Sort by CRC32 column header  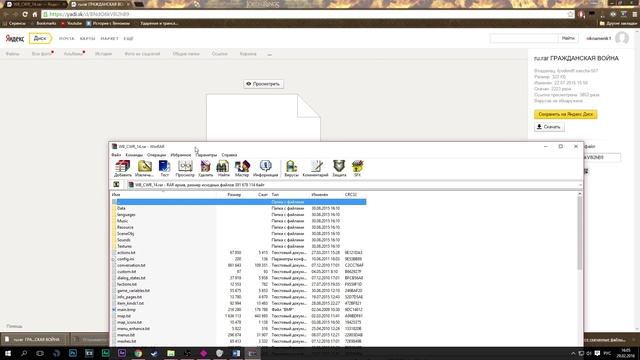351,195
